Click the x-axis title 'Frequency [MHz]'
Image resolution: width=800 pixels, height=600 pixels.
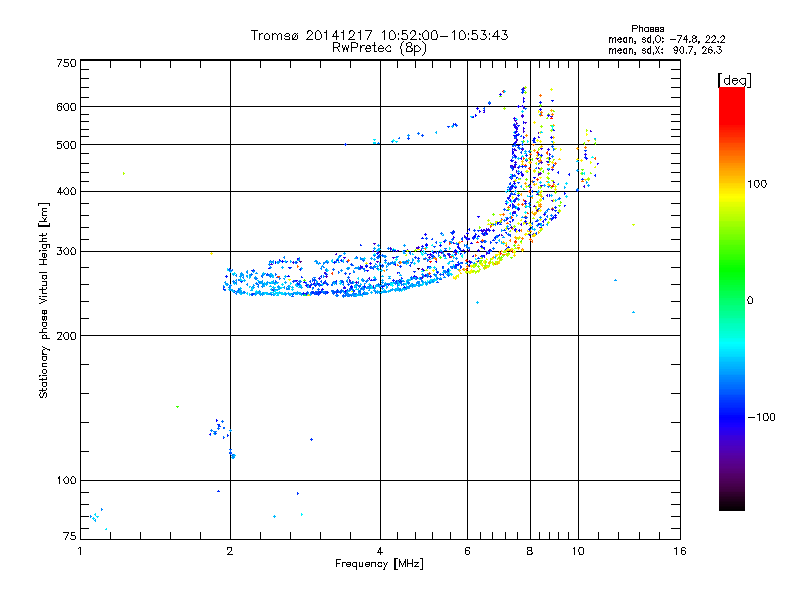pos(379,564)
